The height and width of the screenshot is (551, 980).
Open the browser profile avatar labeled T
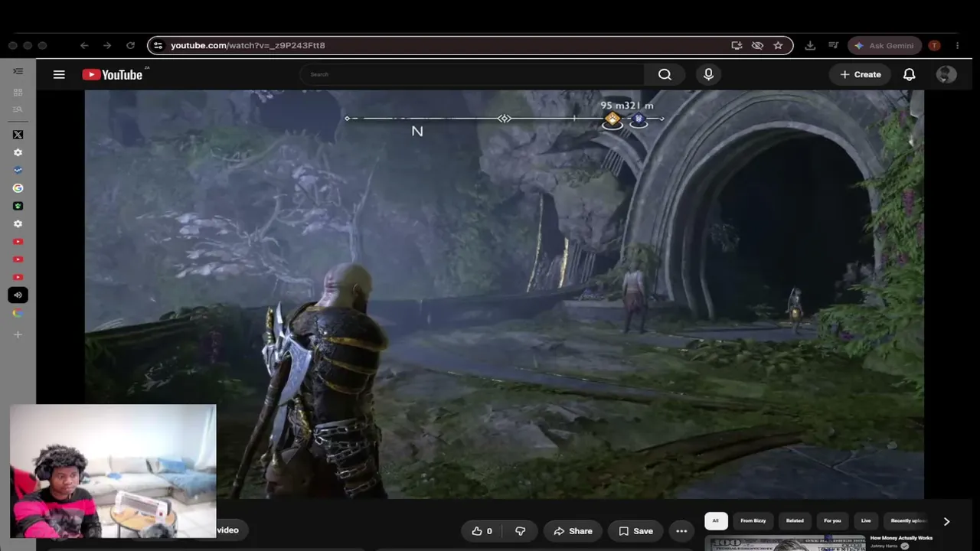(x=934, y=46)
